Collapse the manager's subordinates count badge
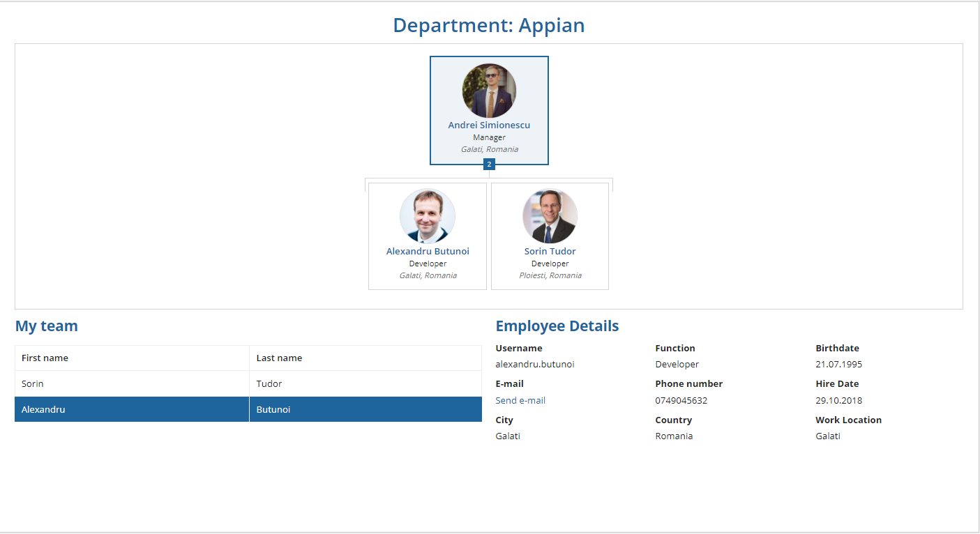Screen dimensions: 980x534 (x=489, y=165)
